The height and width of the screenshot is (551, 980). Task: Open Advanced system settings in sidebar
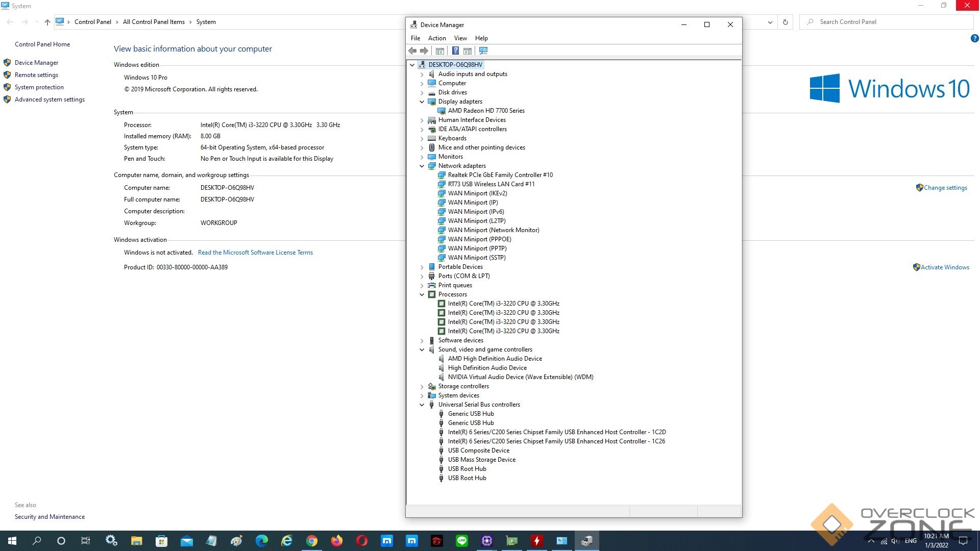[x=50, y=99]
